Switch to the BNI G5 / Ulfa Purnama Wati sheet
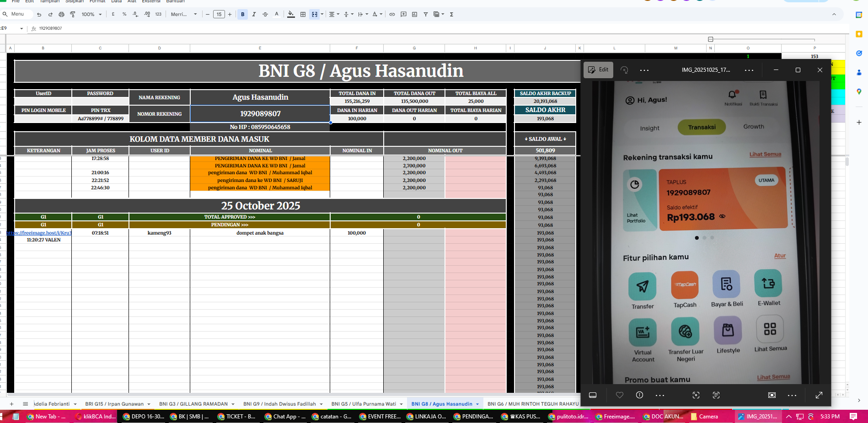The height and width of the screenshot is (423, 868). click(364, 404)
